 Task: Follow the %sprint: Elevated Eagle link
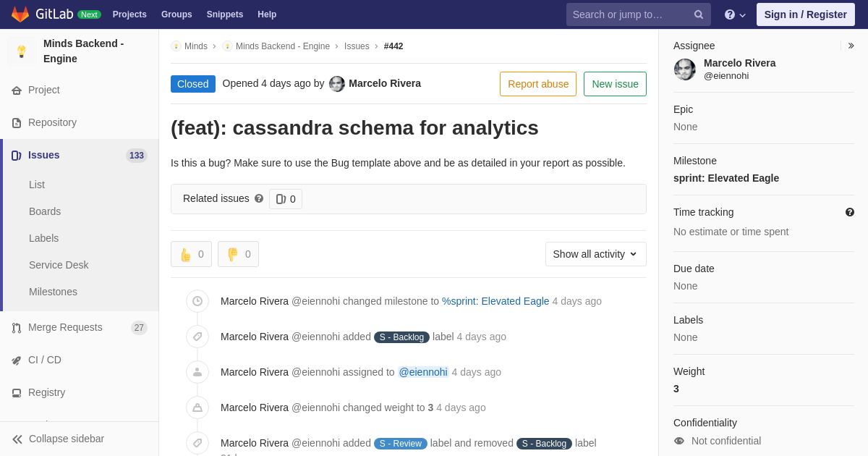click(495, 301)
